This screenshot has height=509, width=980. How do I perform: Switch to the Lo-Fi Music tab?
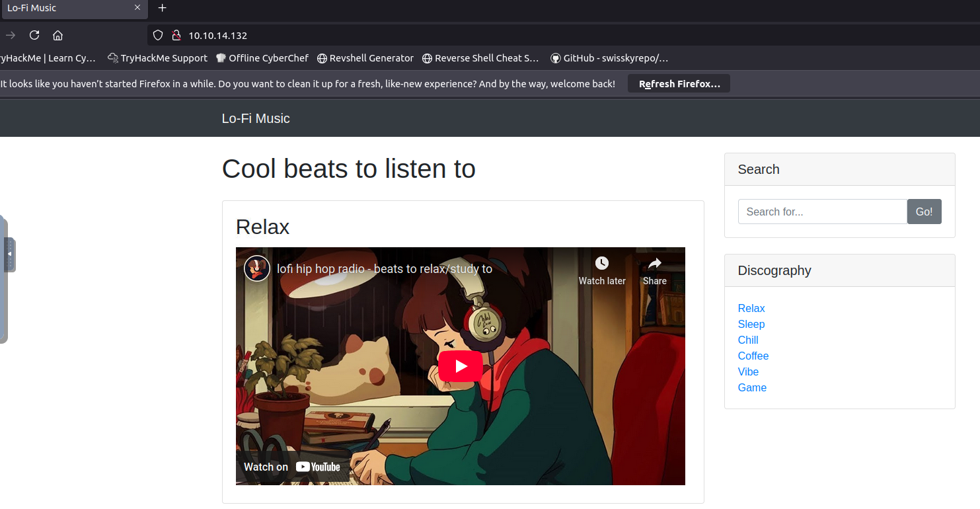66,8
